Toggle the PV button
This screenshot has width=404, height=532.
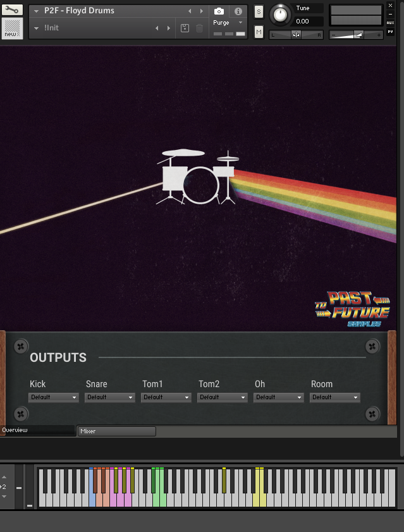click(391, 32)
